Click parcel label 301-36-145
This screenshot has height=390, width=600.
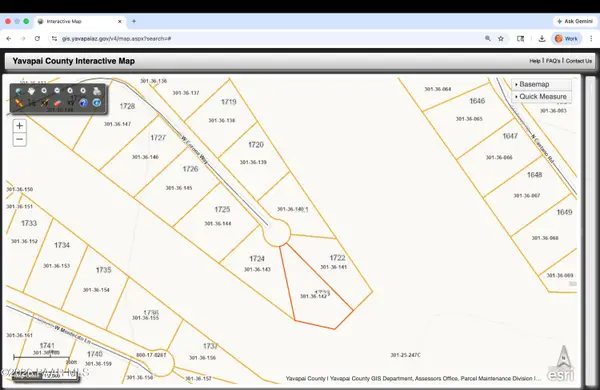179,188
